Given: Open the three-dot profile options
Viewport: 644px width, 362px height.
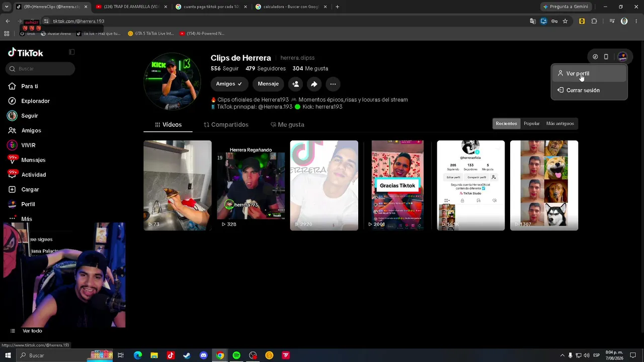Looking at the screenshot, I should (x=333, y=84).
